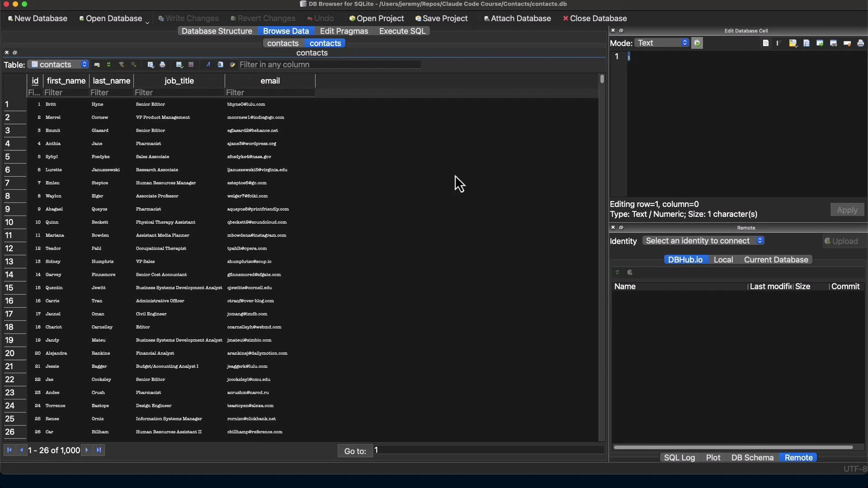This screenshot has height=488, width=868.
Task: Click the indent lines icon in Edit Cell toolbar
Action: coord(779,43)
